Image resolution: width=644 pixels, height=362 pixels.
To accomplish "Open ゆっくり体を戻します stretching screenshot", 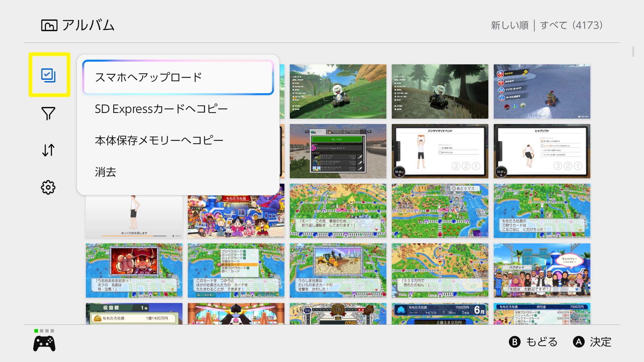I will coord(134,217).
